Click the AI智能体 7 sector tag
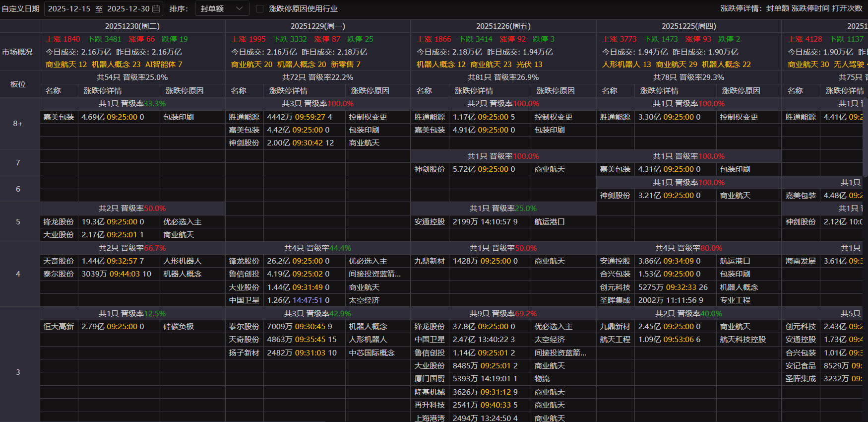This screenshot has width=868, height=422. point(164,65)
